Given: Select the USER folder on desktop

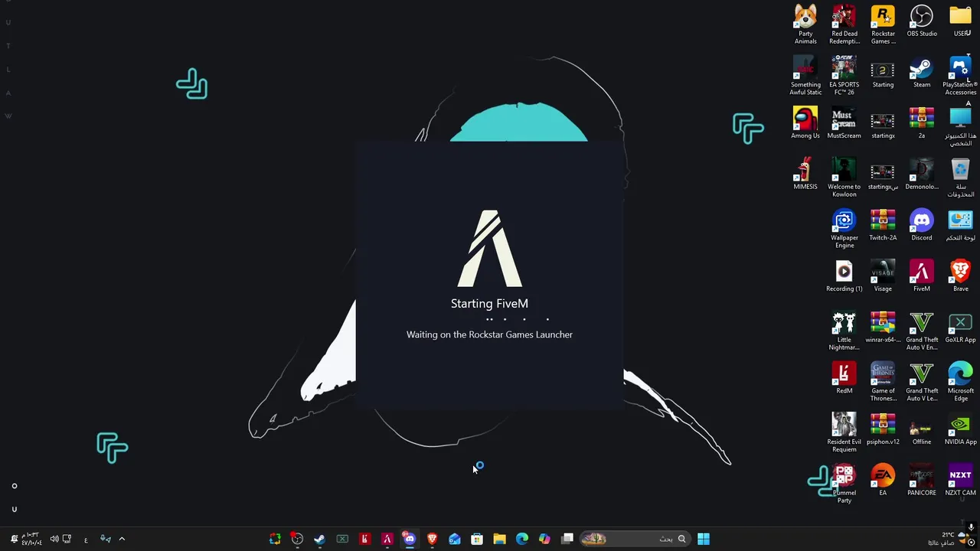Looking at the screenshot, I should pos(960,21).
